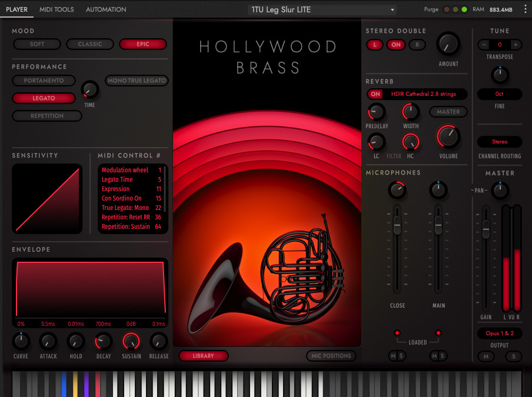Click the Legato Time knob
The height and width of the screenshot is (397, 532).
(x=89, y=90)
